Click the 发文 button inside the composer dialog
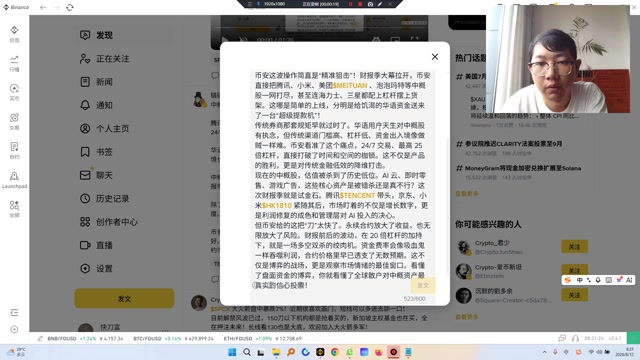This screenshot has height=360, width=640. pyautogui.click(x=423, y=285)
